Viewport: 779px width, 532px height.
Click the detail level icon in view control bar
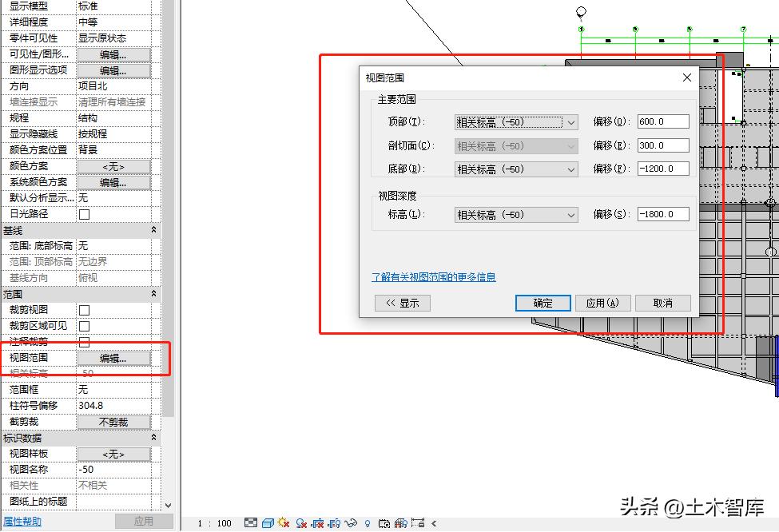click(x=252, y=523)
